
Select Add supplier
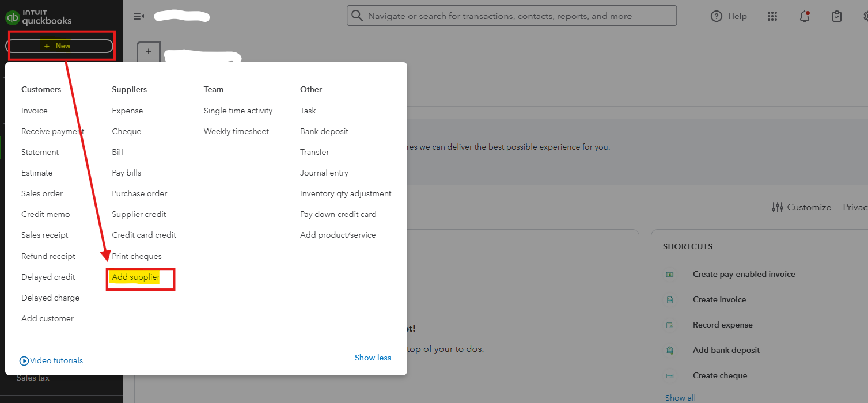click(136, 277)
